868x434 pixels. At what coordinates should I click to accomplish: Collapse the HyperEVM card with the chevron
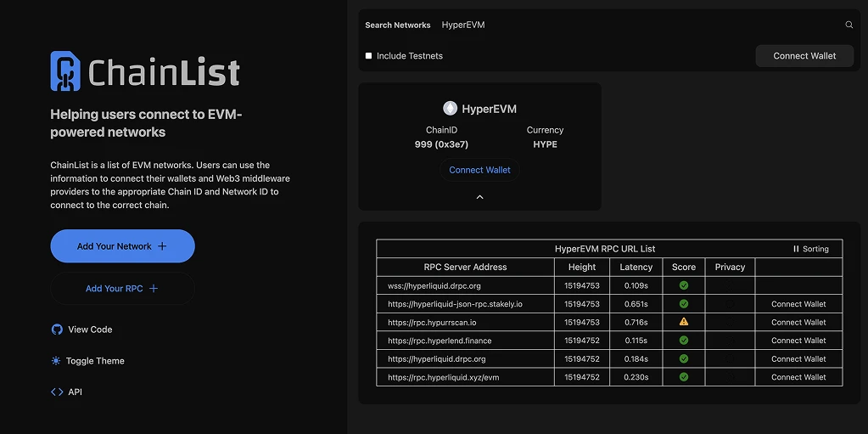(x=480, y=197)
